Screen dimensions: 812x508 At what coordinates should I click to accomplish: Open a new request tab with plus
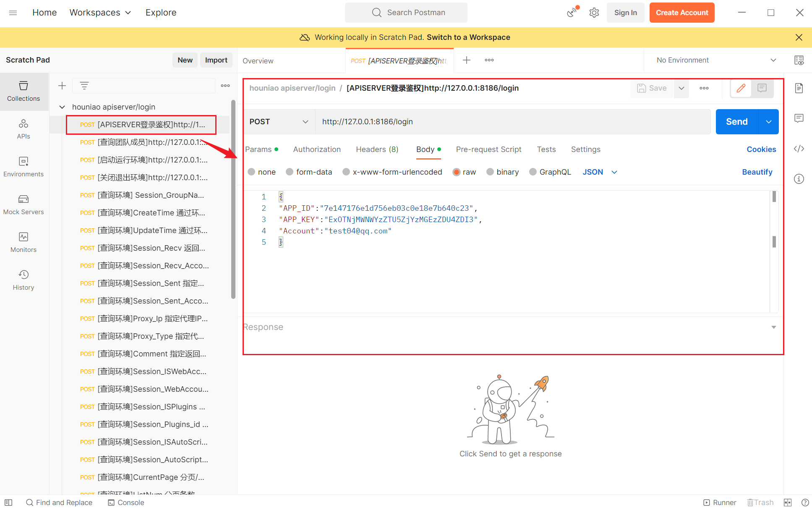click(x=466, y=60)
